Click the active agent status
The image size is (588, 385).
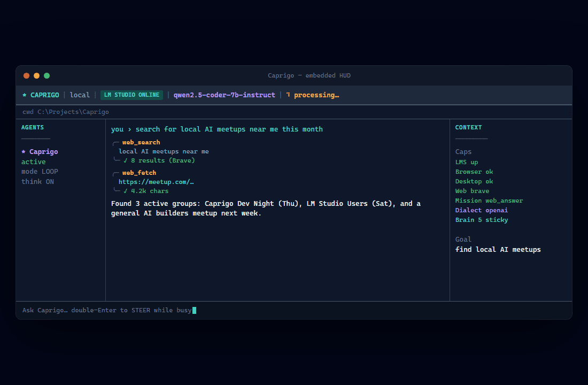[x=33, y=161]
